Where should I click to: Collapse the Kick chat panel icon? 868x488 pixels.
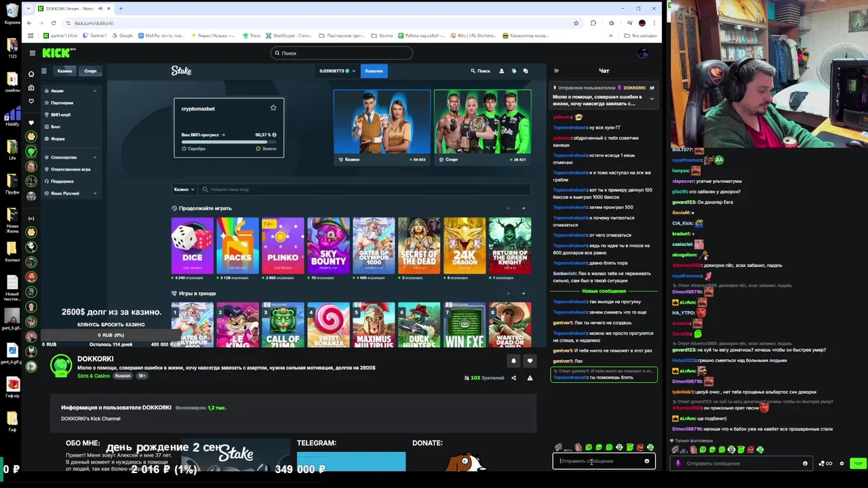[x=556, y=70]
